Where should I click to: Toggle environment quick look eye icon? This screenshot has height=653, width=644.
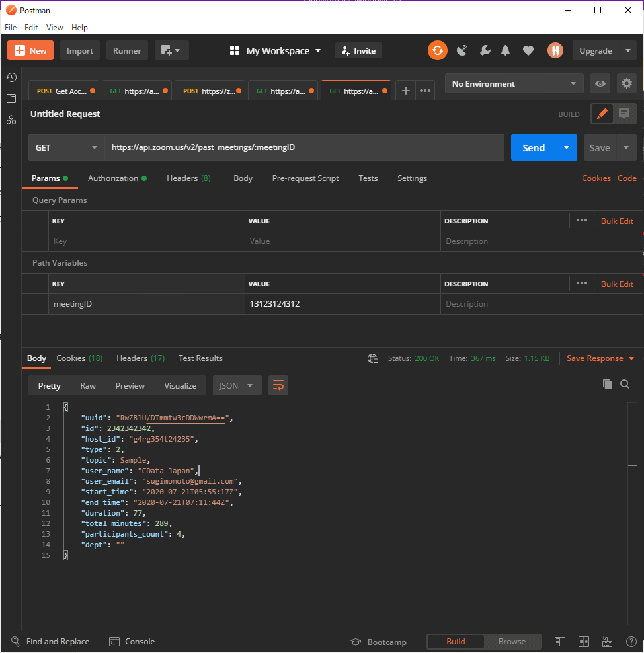[x=600, y=84]
